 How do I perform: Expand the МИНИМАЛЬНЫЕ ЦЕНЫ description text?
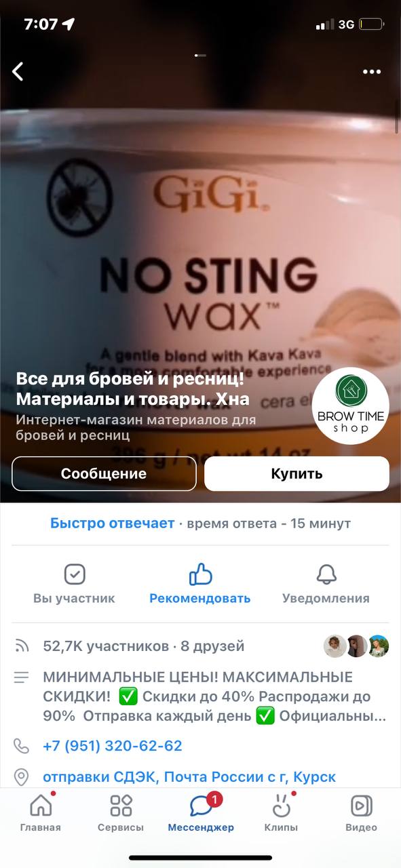[x=215, y=696]
